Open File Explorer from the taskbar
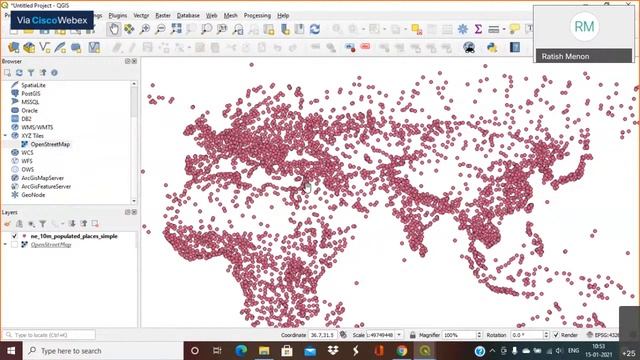 point(264,351)
